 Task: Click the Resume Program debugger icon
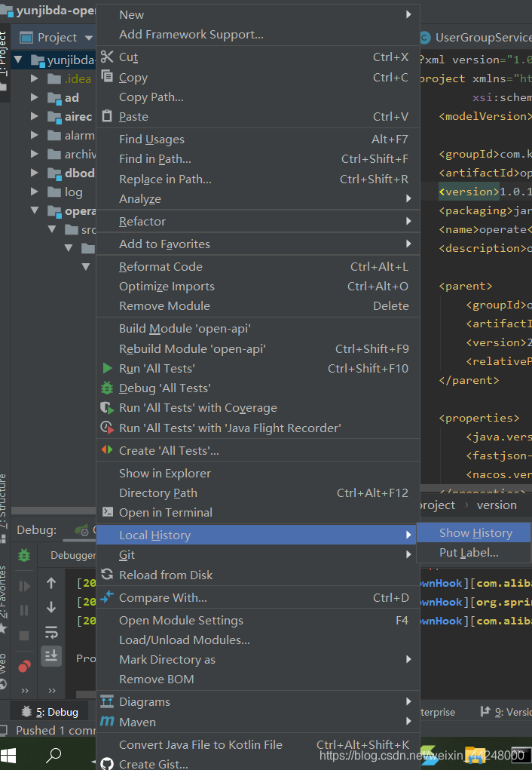[24, 586]
